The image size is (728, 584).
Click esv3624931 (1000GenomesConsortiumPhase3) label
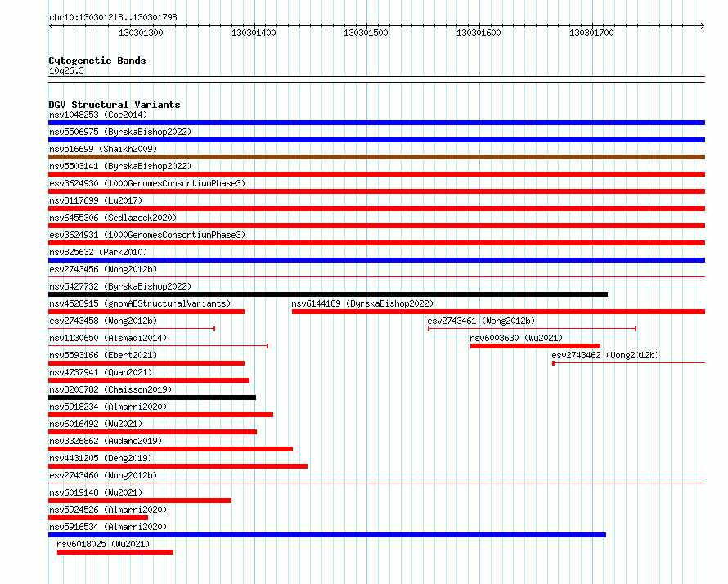pyautogui.click(x=147, y=235)
